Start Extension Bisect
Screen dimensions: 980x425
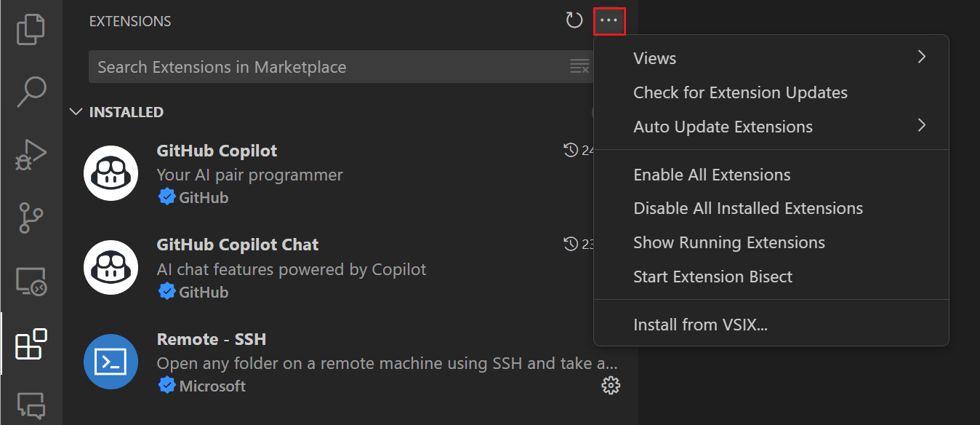(x=713, y=276)
